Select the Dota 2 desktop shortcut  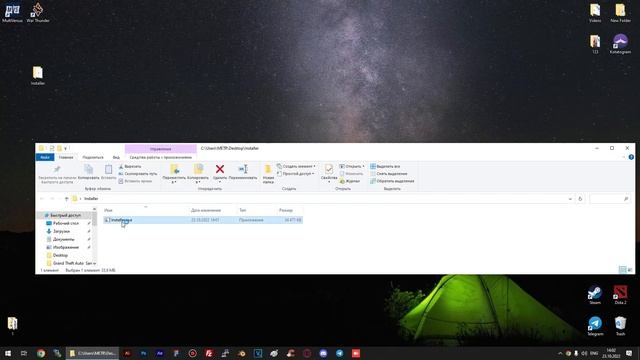coord(620,295)
